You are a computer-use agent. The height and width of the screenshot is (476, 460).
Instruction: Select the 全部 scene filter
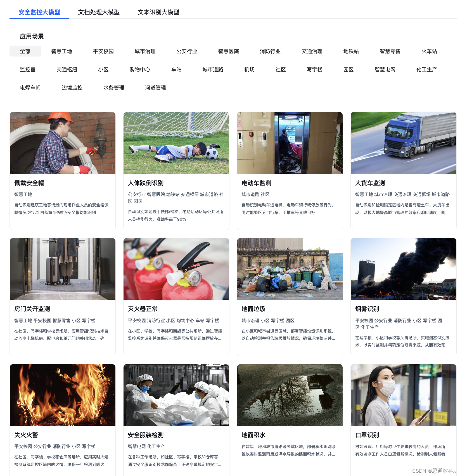(x=25, y=51)
